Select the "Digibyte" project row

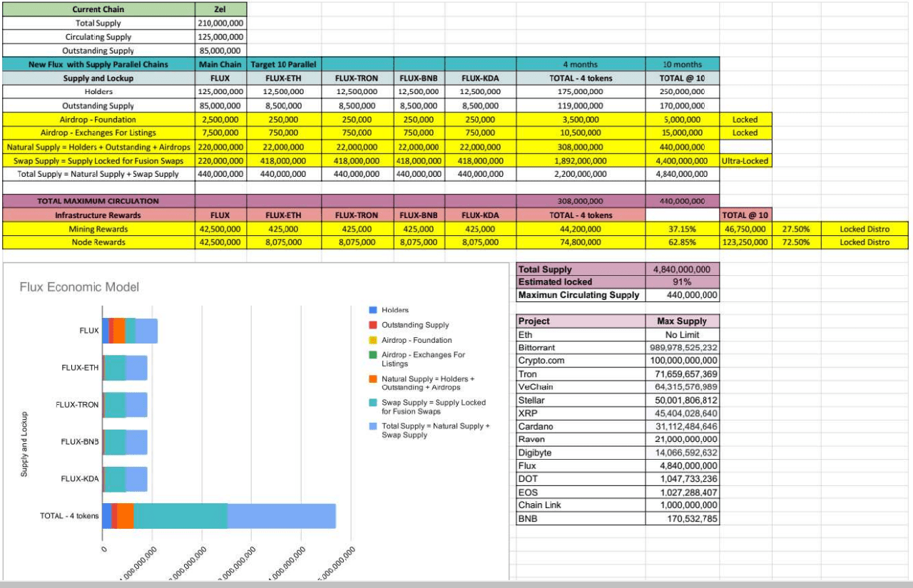pos(581,453)
